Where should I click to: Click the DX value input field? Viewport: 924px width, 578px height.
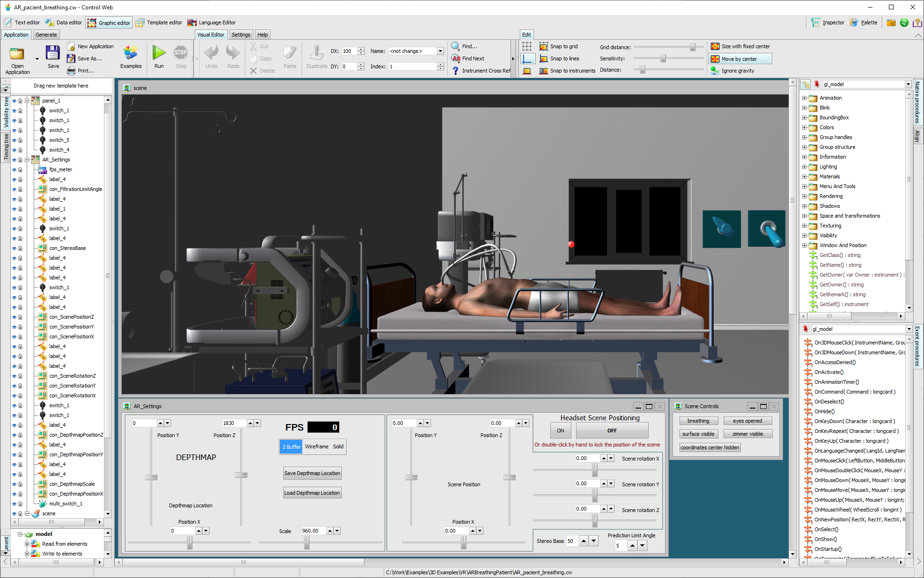[349, 51]
